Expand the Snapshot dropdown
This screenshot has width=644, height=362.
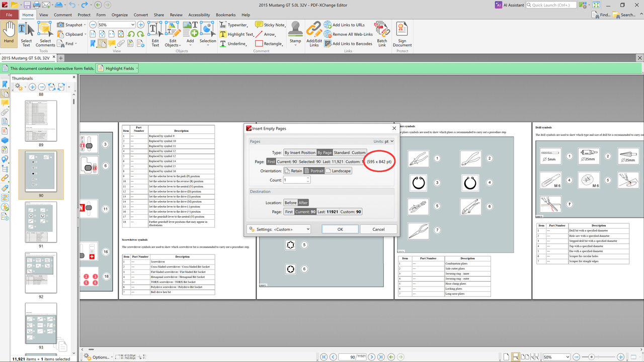[x=86, y=25]
